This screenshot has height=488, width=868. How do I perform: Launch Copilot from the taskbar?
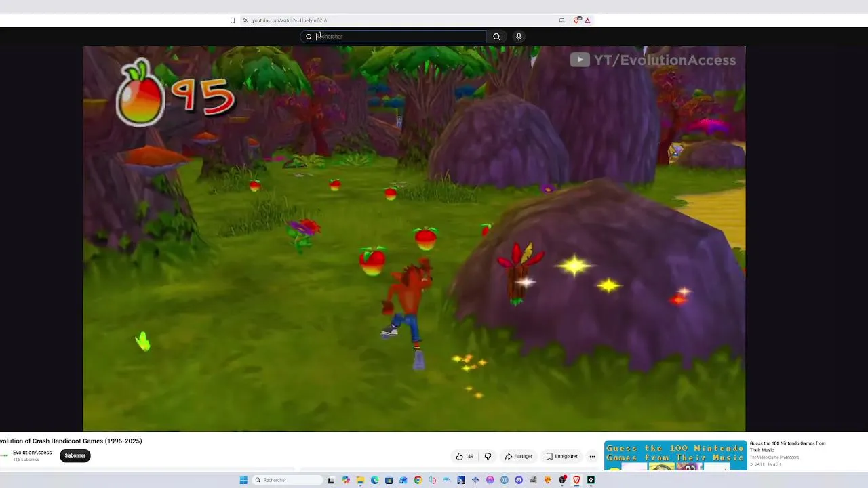point(346,480)
